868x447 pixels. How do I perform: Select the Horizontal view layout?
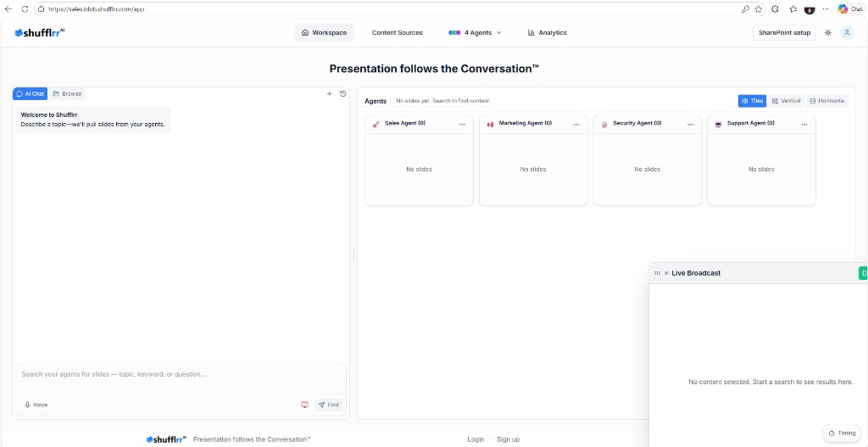tap(827, 101)
